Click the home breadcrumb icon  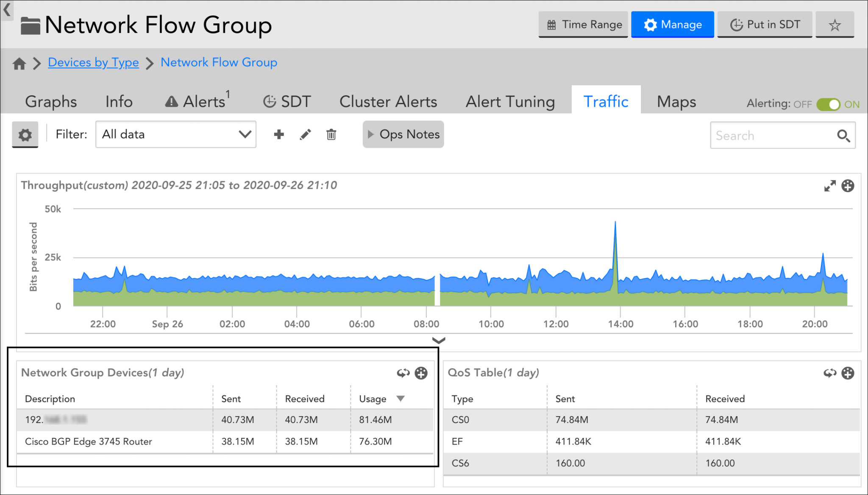point(19,64)
